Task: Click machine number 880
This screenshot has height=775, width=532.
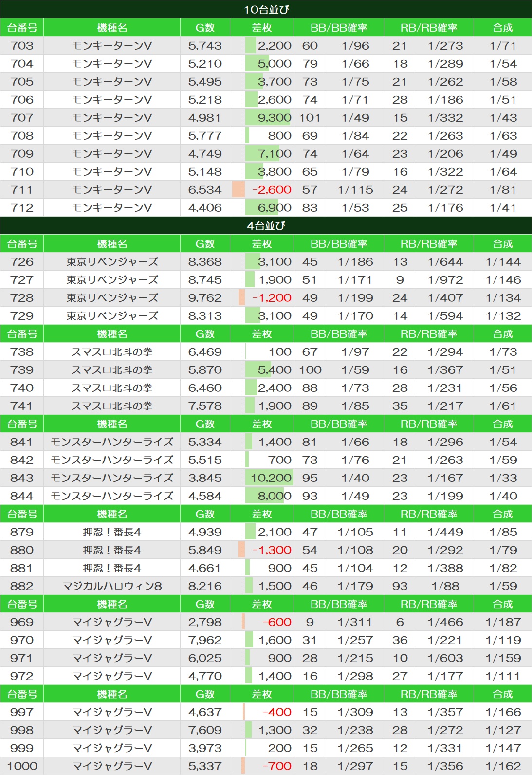Action: [x=22, y=550]
